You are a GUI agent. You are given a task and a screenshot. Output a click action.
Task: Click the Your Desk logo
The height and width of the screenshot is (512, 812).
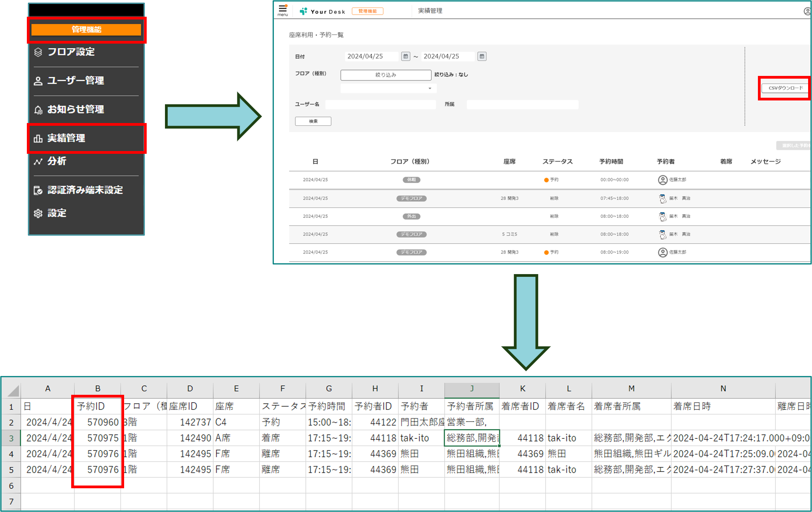[322, 11]
